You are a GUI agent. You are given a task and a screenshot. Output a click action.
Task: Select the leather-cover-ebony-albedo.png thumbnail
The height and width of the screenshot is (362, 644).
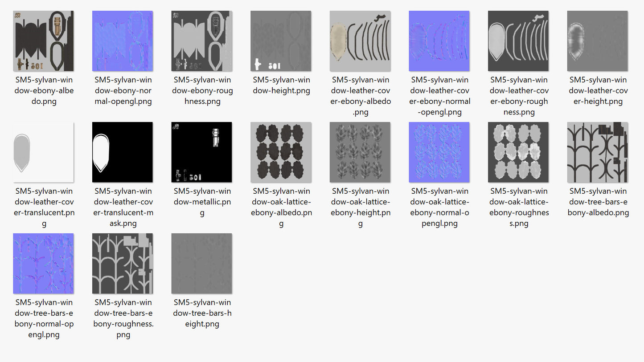coord(360,41)
